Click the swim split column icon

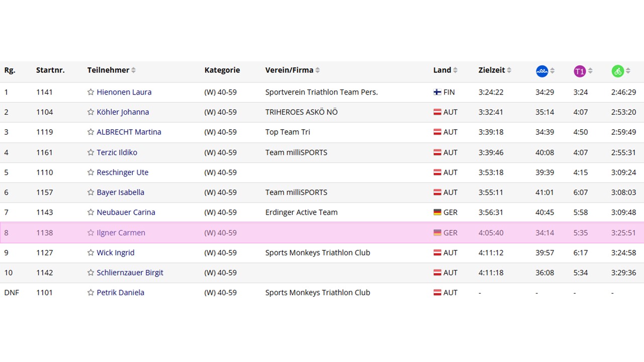(542, 71)
